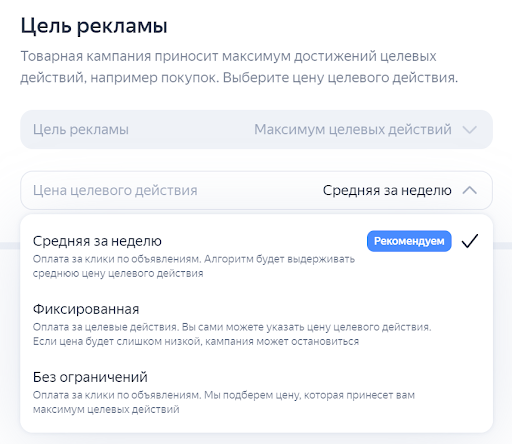The height and width of the screenshot is (444, 512).
Task: Click the Средняя за неделю value in the dropdown header
Action: 387,190
